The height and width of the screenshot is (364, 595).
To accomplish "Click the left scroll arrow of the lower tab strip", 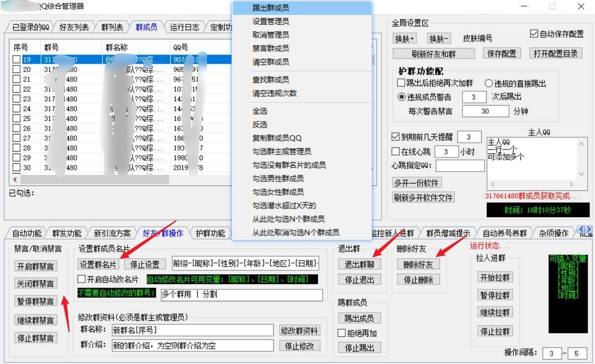I will (x=581, y=230).
